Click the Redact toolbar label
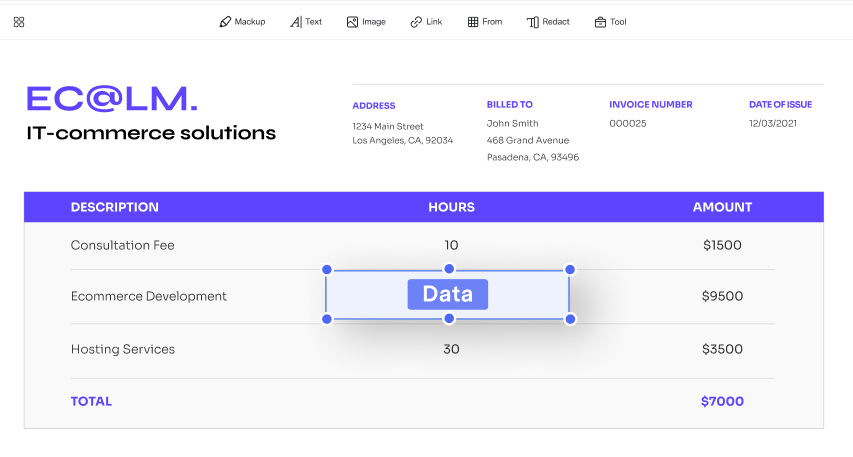 [556, 22]
